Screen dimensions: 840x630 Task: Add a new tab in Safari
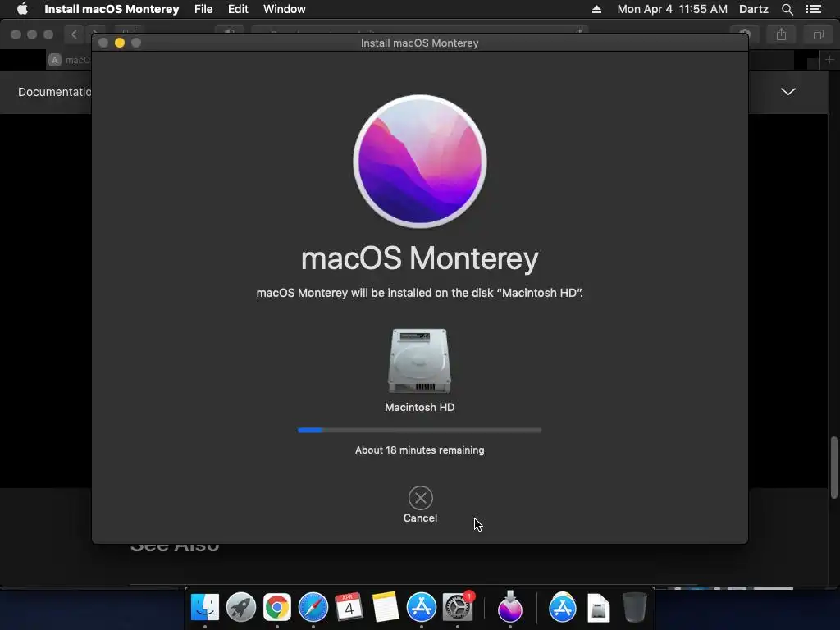point(829,60)
